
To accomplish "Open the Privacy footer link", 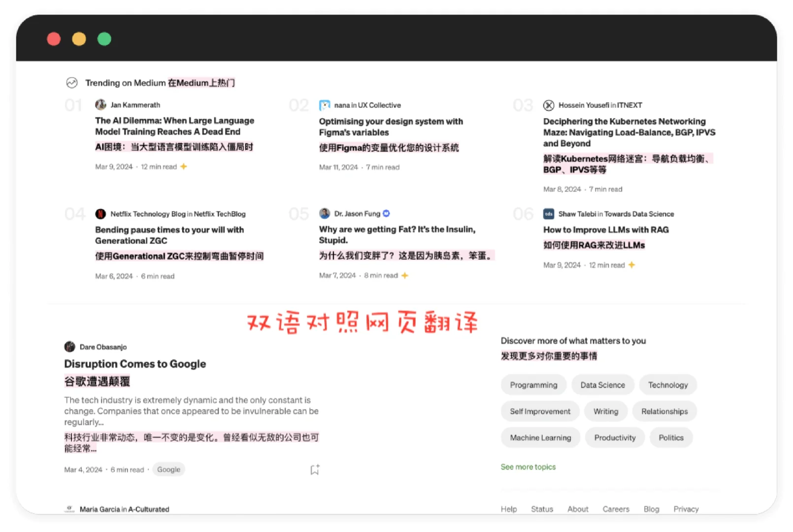I will pyautogui.click(x=686, y=509).
